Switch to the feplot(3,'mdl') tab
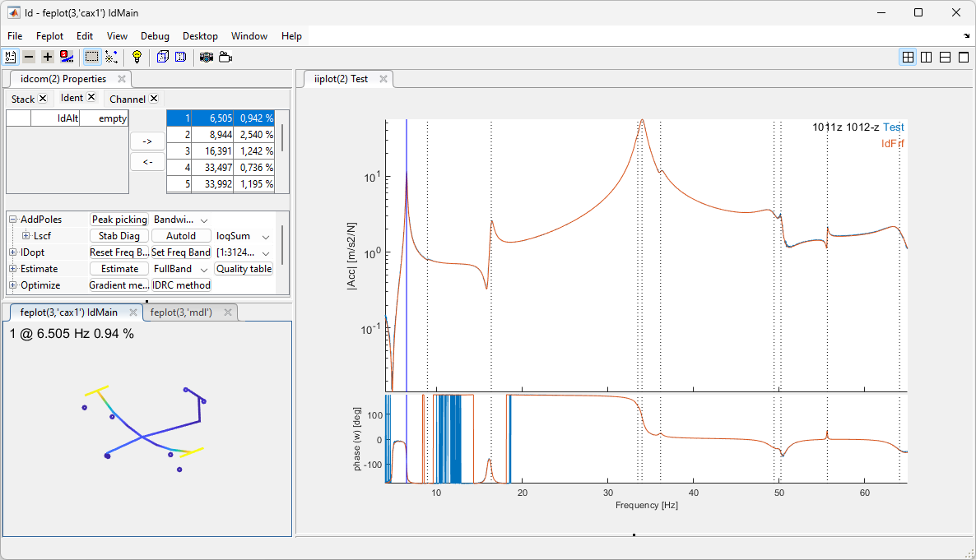This screenshot has height=560, width=976. coord(181,312)
